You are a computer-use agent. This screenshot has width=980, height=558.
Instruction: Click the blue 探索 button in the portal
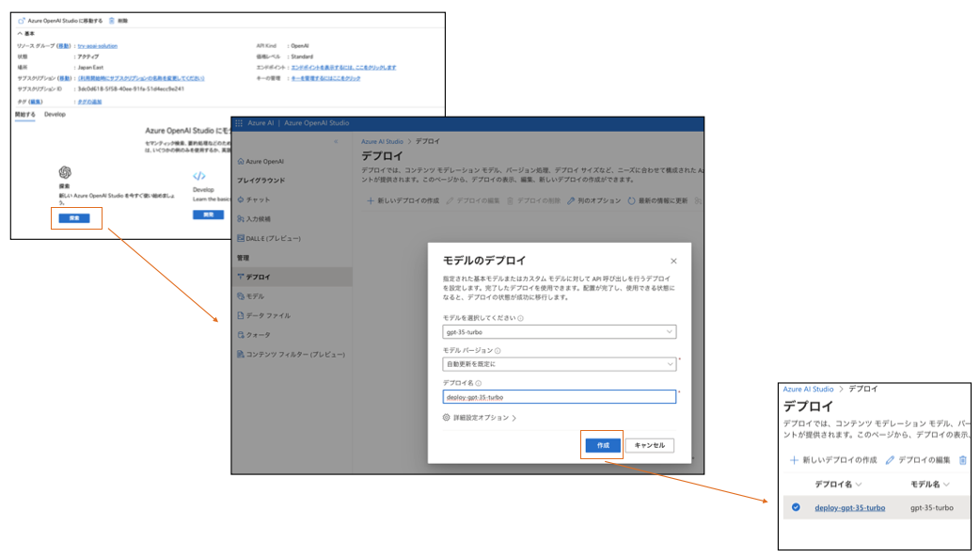74,218
